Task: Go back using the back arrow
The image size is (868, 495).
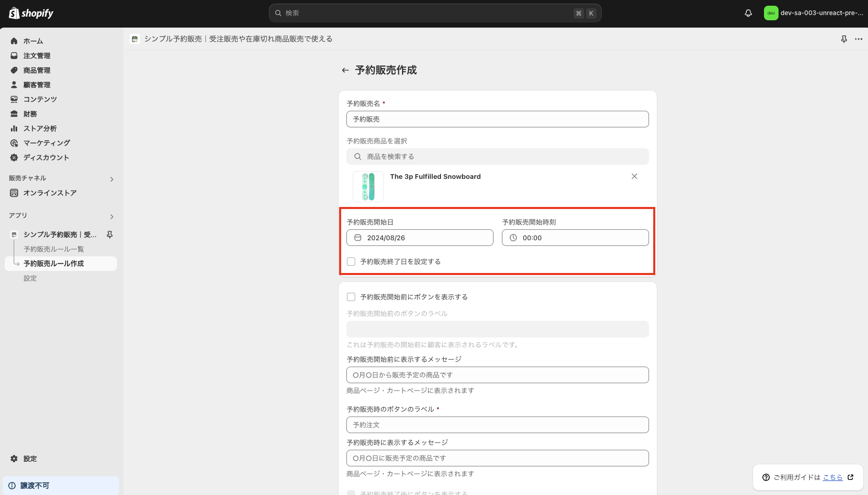Action: tap(345, 70)
